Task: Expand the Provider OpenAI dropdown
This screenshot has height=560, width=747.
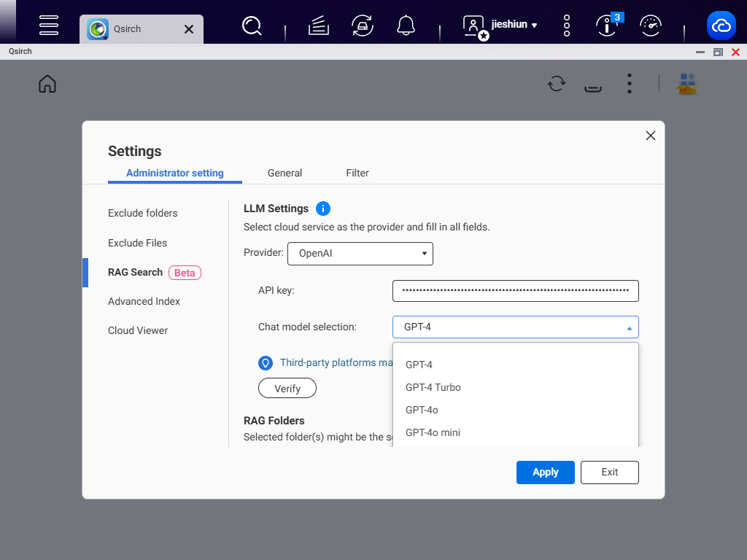Action: pyautogui.click(x=360, y=253)
